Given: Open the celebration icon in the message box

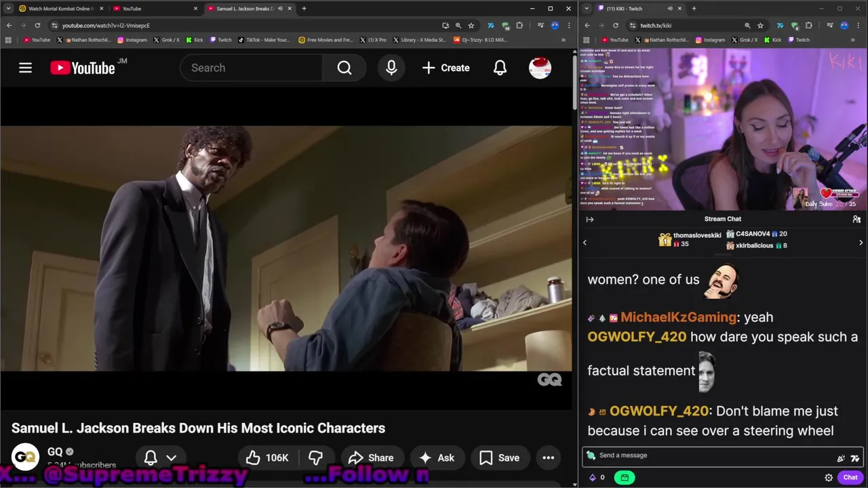Looking at the screenshot, I should (x=841, y=458).
